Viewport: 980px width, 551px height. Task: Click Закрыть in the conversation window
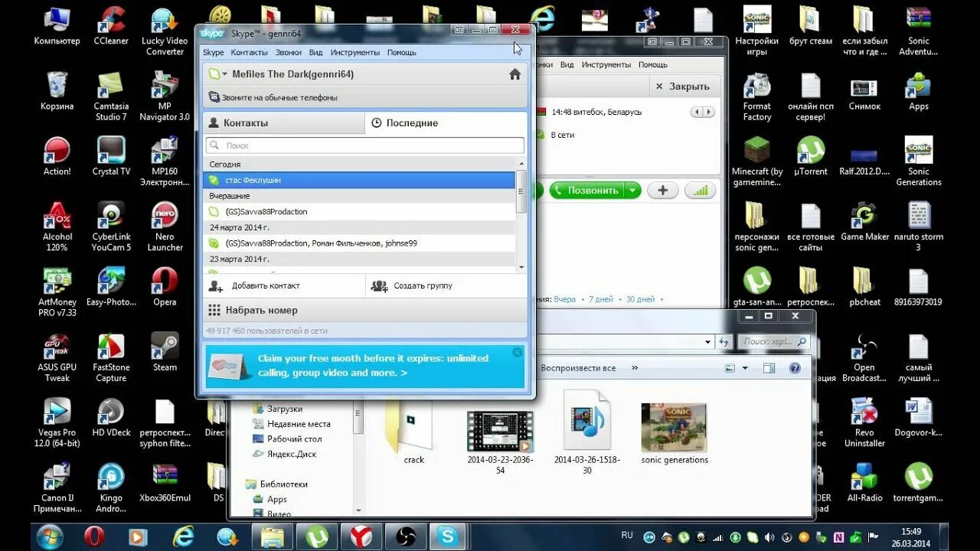coord(683,86)
